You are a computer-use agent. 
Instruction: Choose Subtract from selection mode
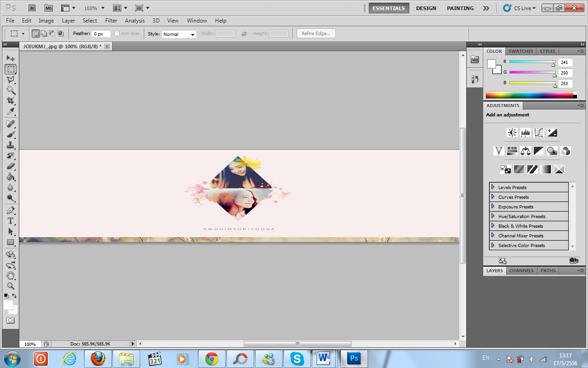tap(52, 34)
